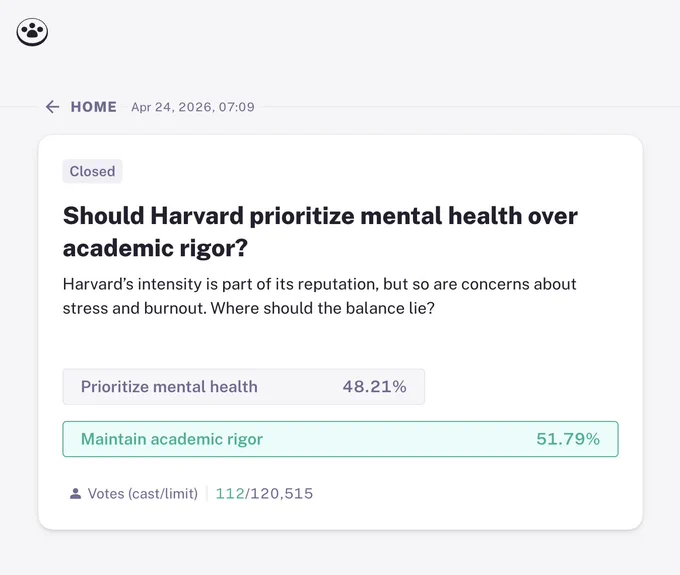Image resolution: width=680 pixels, height=575 pixels.
Task: Go back to HOME
Action: click(x=93, y=107)
